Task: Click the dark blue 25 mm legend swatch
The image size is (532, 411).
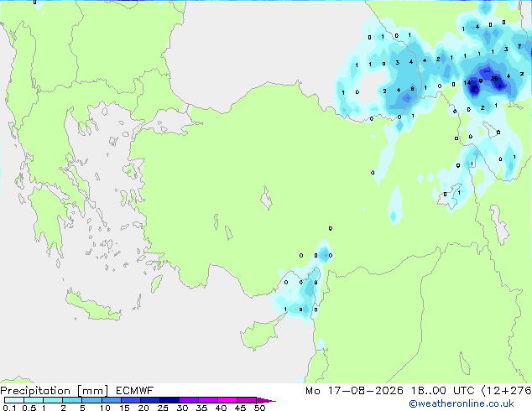Action: tap(170, 400)
